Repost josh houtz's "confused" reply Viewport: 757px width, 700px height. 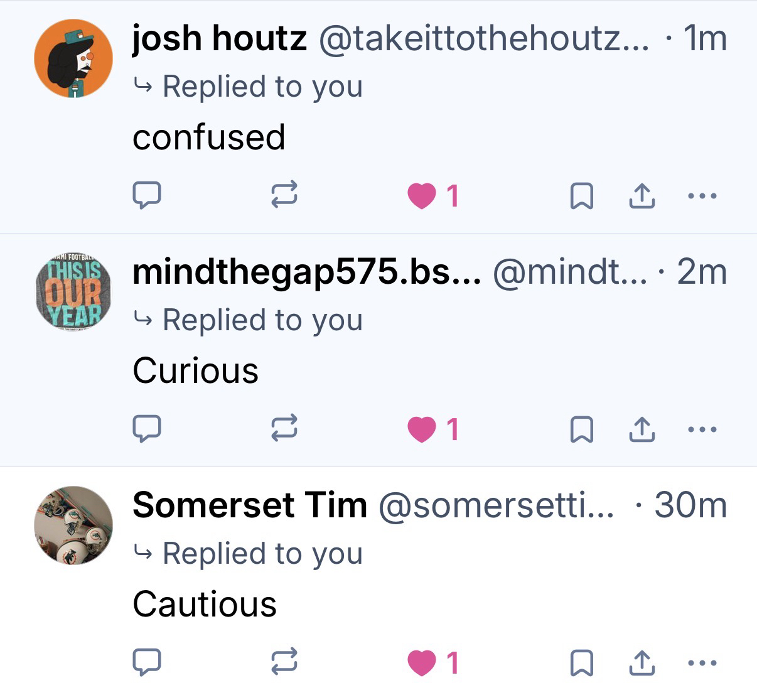[284, 195]
